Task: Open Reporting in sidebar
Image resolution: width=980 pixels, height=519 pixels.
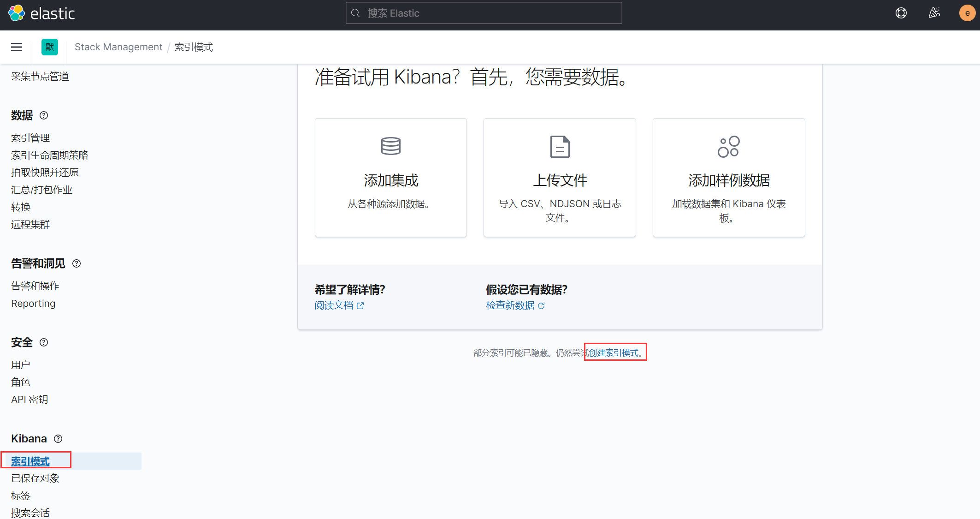Action: pos(33,303)
